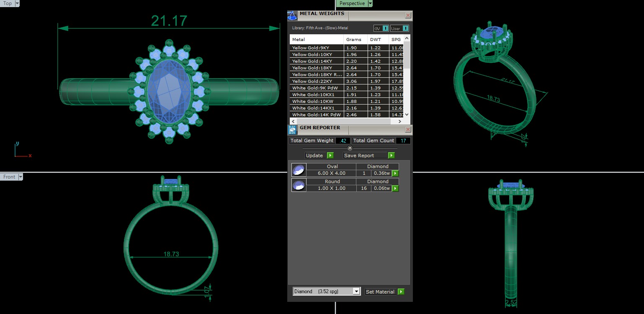Select the White Gold:14K PdW row

point(347,115)
